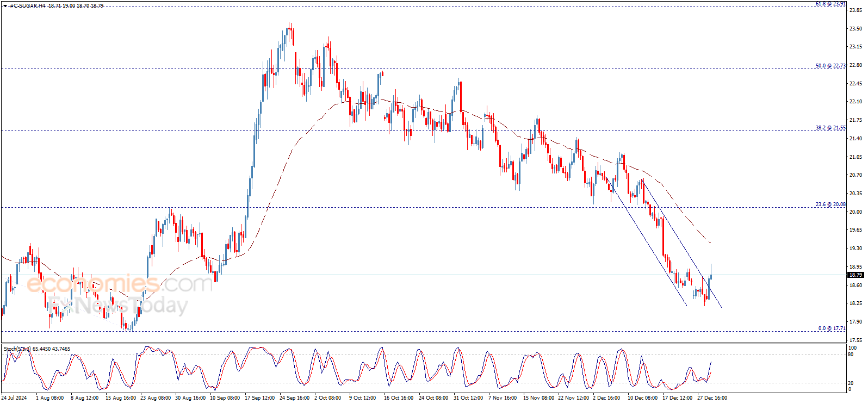This screenshot has width=868, height=404.
Task: Click price axis value 21.05
Action: [855, 157]
